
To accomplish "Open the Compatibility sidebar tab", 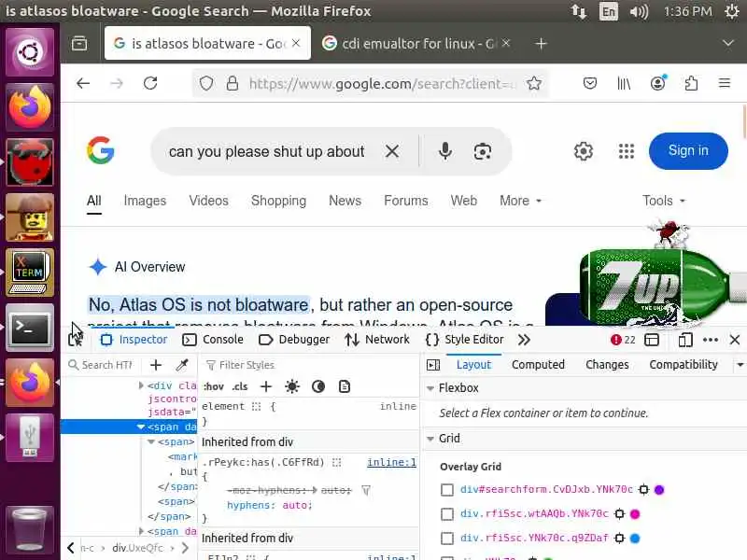I will 684,365.
